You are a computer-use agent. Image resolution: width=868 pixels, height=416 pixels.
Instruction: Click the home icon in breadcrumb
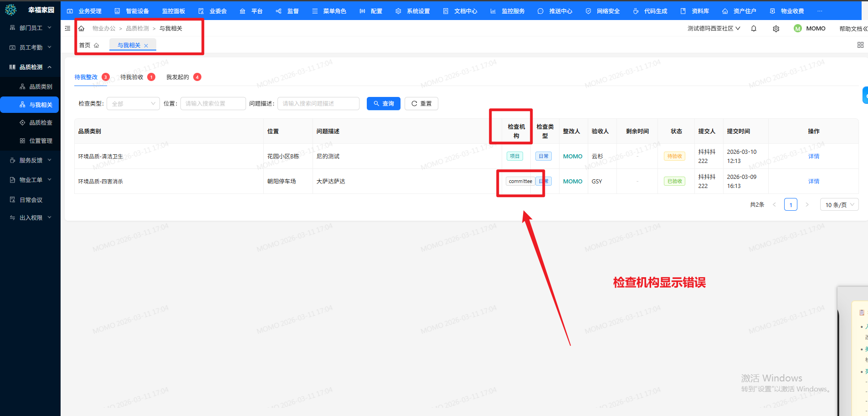point(82,29)
